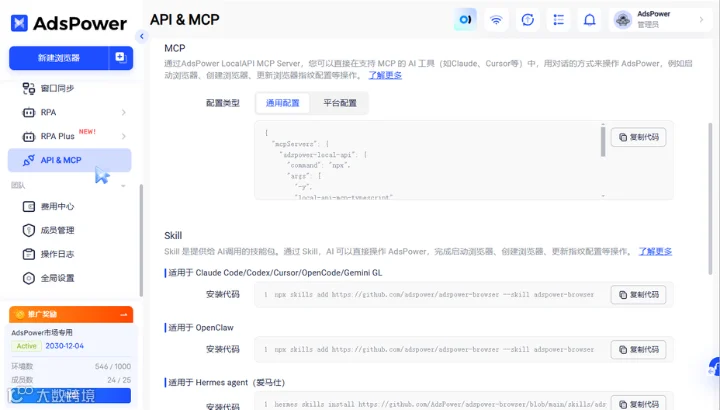Open 费用中心 page
Image resolution: width=720 pixels, height=410 pixels.
(57, 207)
